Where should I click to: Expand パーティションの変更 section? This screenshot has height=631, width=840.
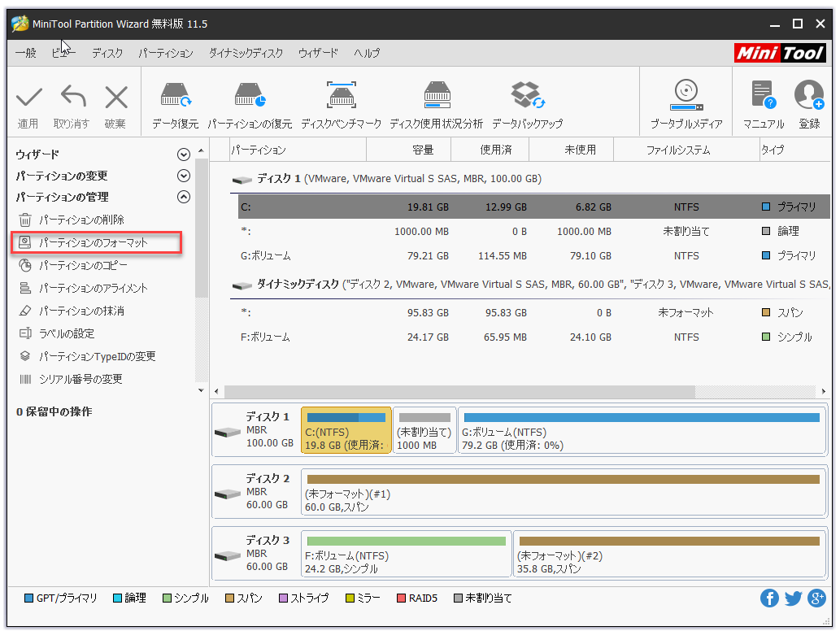184,176
